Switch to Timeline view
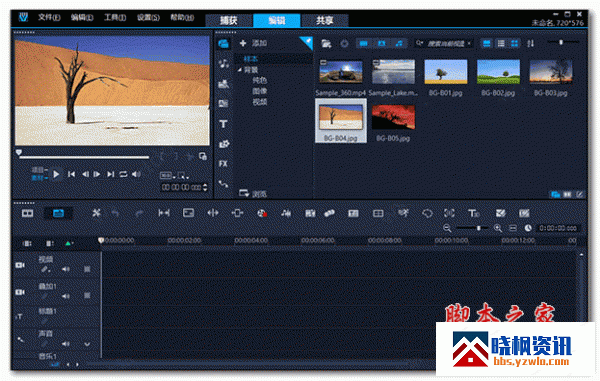 pos(59,213)
